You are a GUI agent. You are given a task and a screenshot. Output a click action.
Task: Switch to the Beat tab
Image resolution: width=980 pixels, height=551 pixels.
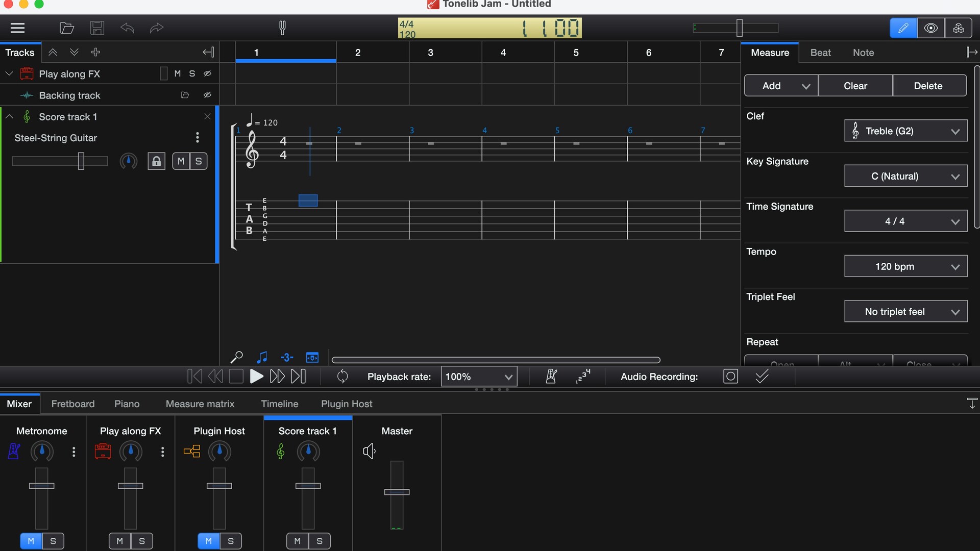[820, 53]
